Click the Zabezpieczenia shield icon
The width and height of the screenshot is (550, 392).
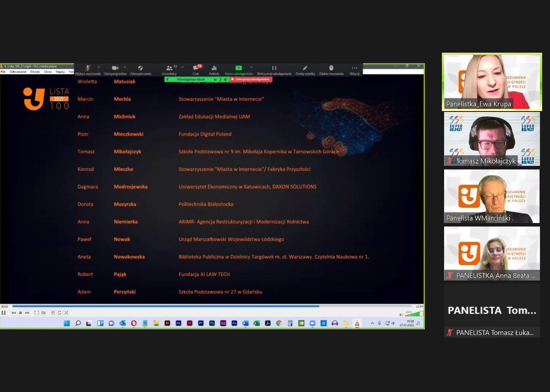point(140,70)
